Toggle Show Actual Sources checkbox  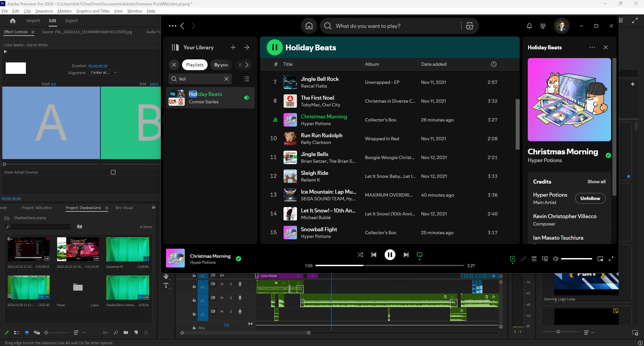click(x=113, y=172)
